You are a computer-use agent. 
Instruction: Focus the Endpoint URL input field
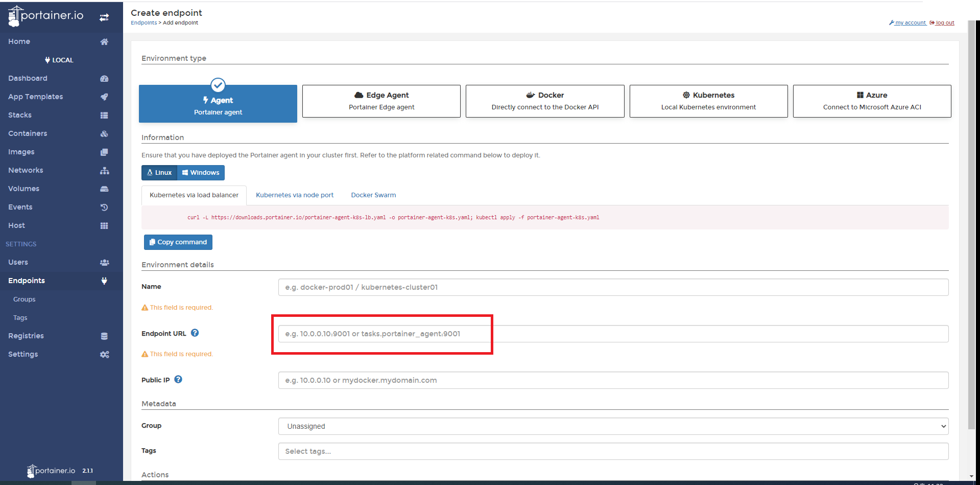click(x=613, y=334)
